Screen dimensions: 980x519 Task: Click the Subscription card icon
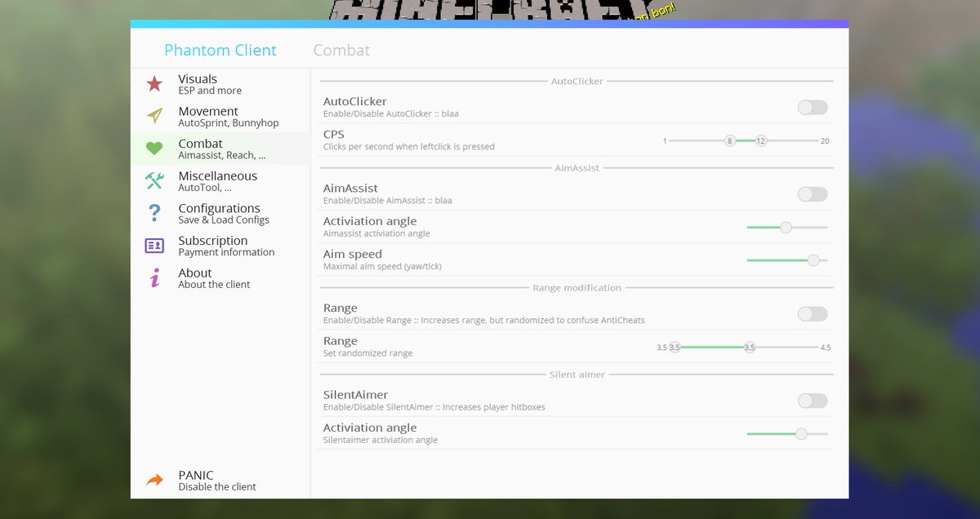[x=154, y=246]
